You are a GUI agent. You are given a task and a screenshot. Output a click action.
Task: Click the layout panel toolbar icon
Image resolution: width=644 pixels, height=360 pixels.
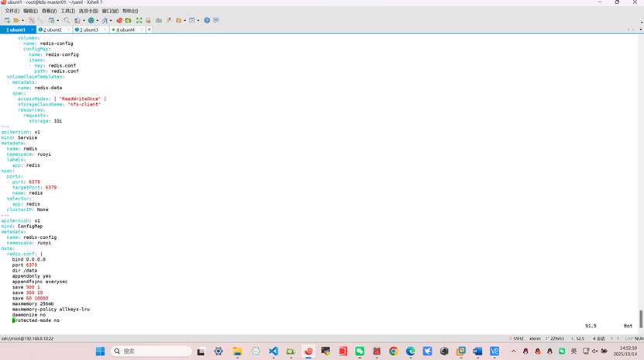click(x=191, y=20)
